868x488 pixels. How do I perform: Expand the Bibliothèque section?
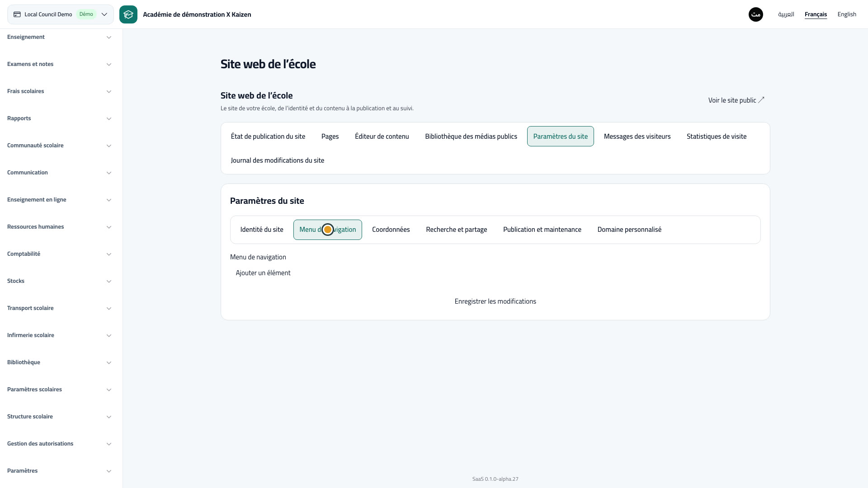coord(59,362)
